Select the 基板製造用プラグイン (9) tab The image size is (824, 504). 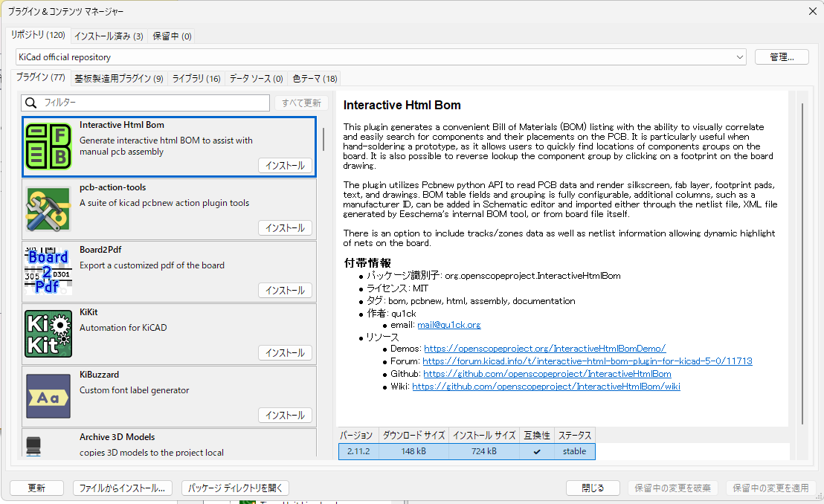(x=119, y=78)
